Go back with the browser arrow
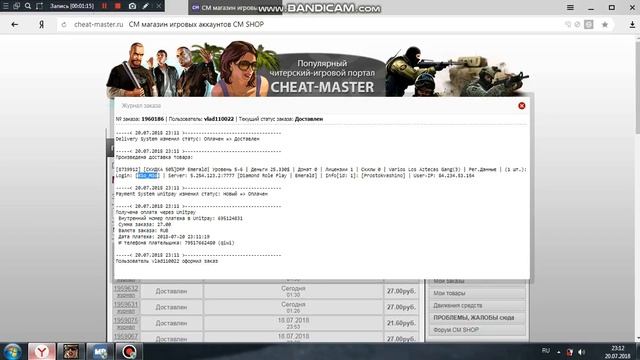Viewport: 640px width, 360px height. coord(15,24)
